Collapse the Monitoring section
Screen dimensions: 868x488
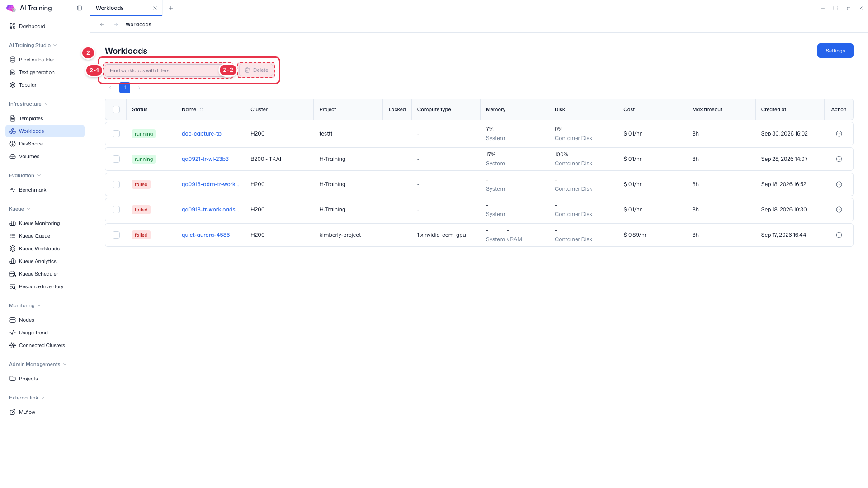pyautogui.click(x=25, y=305)
